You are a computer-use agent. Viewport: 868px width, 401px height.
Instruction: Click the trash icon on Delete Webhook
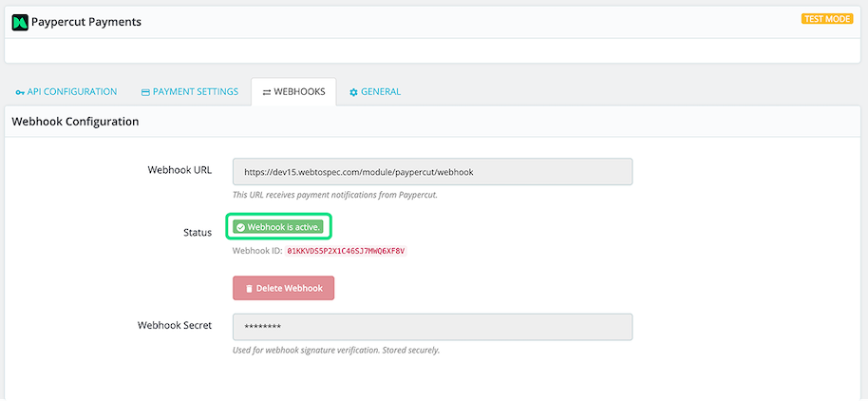pyautogui.click(x=249, y=289)
